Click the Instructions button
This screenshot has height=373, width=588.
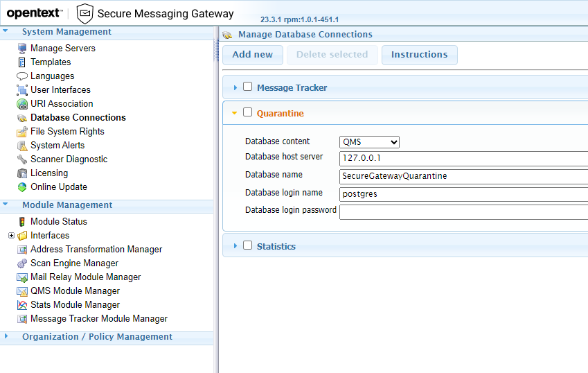tap(419, 55)
